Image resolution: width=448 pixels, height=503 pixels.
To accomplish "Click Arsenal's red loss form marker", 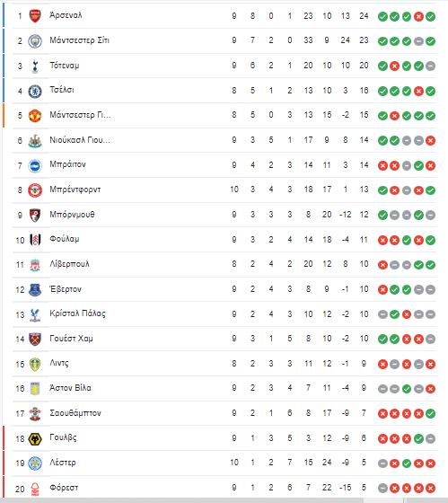I will point(418,16).
